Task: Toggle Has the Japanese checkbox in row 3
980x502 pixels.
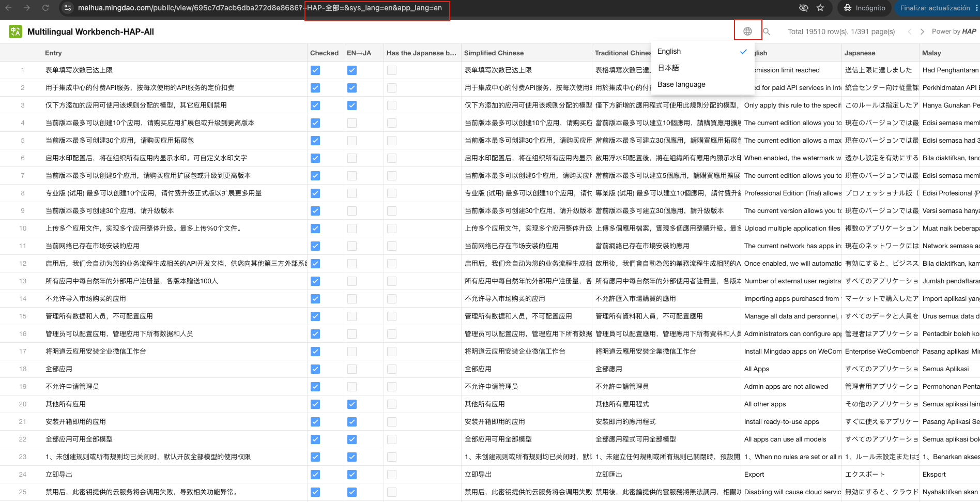Action: point(392,105)
